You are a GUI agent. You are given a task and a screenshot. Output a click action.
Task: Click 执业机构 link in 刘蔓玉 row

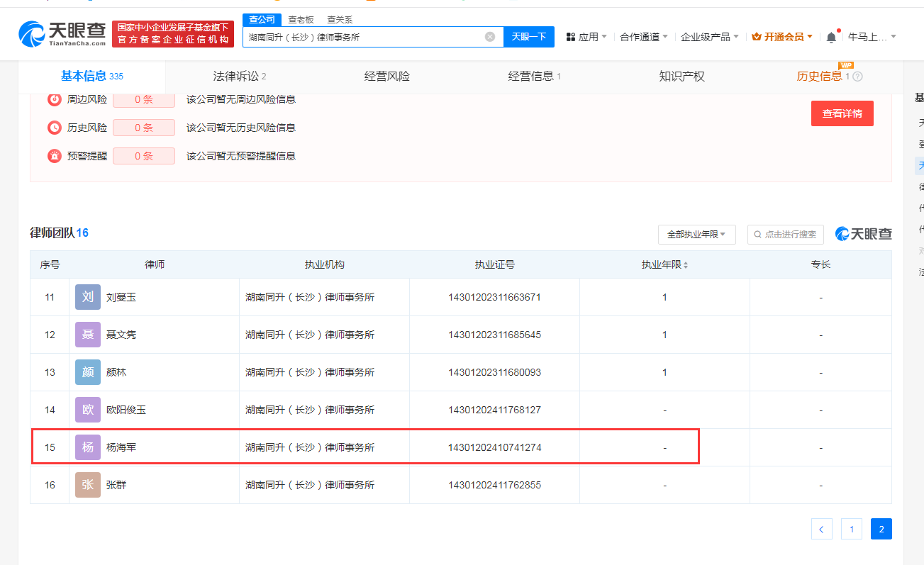(x=310, y=297)
